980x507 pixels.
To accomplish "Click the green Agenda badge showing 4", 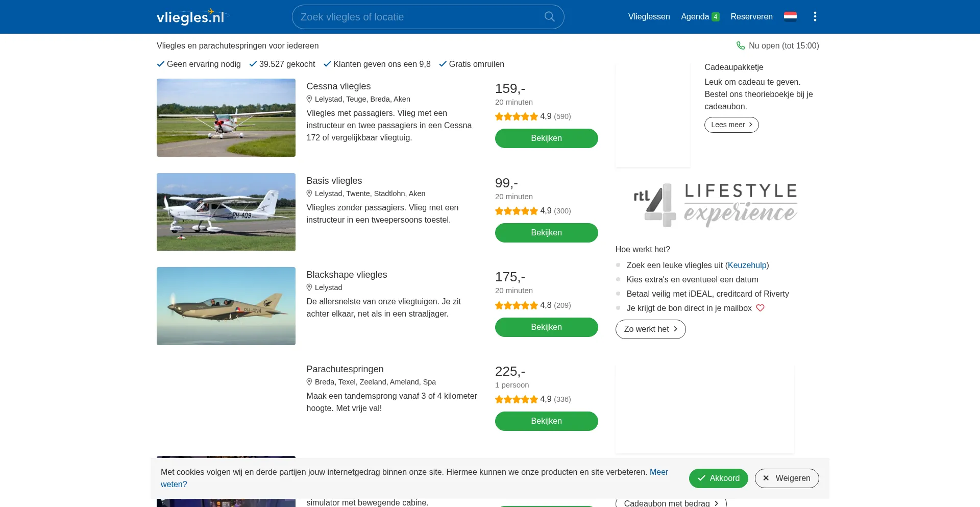I will click(716, 17).
